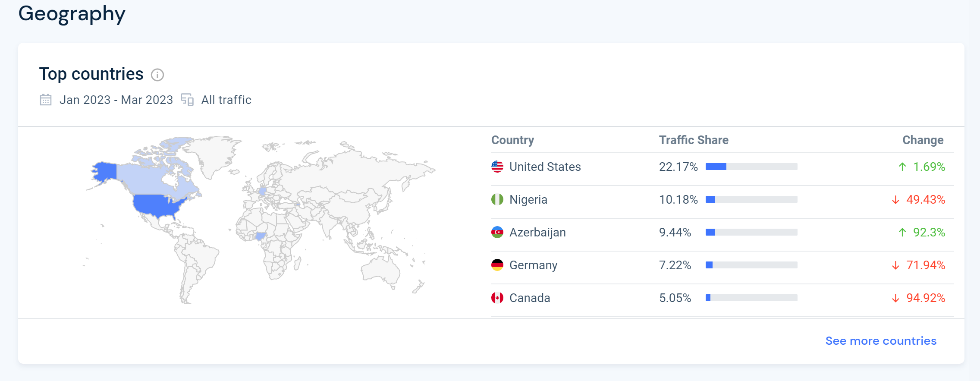This screenshot has width=980, height=381.
Task: Open the See more countries link
Action: click(881, 341)
